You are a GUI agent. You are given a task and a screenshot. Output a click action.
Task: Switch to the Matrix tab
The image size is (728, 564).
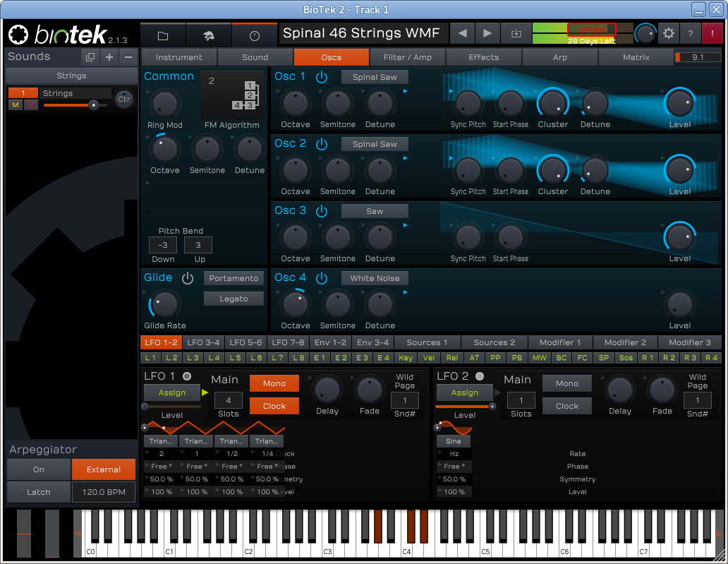(636, 57)
